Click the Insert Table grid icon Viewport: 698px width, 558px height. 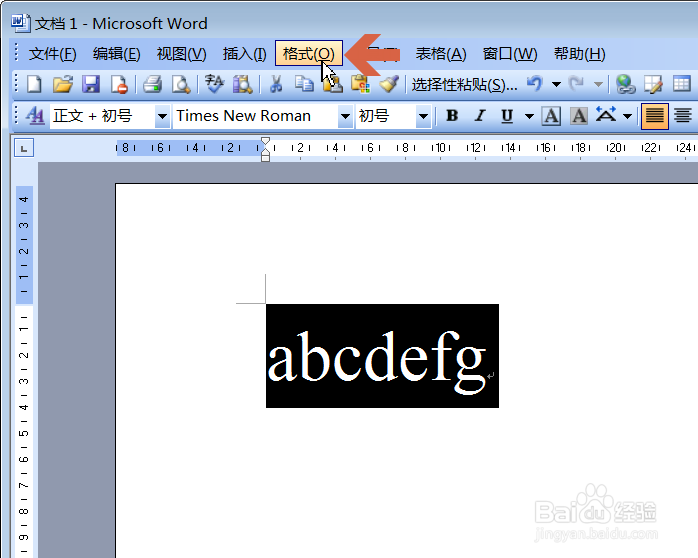tap(682, 84)
